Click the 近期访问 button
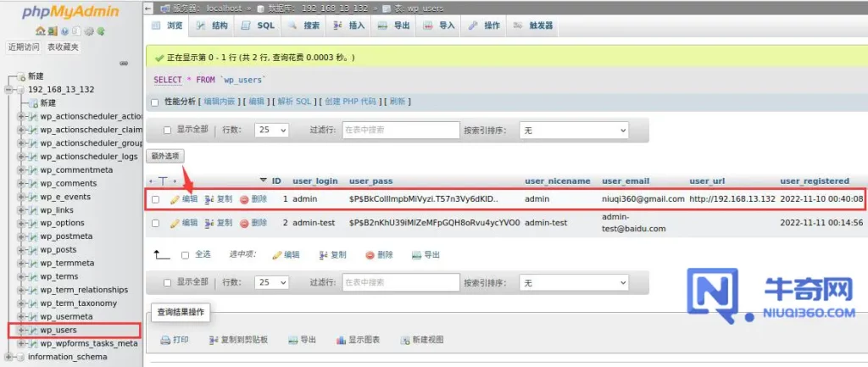The width and height of the screenshot is (868, 367). (24, 47)
